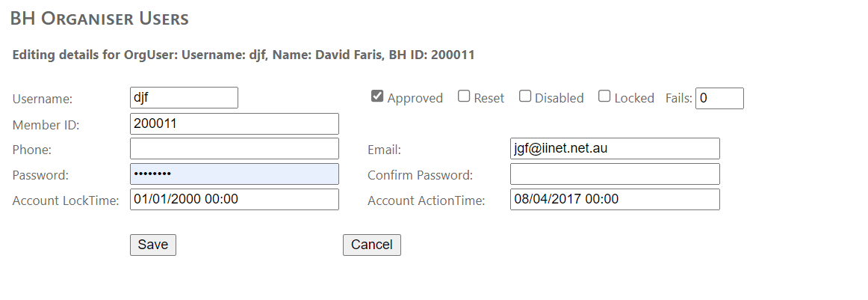Tick the Approved checkbox
Screen dimensions: 868x300
coord(377,97)
